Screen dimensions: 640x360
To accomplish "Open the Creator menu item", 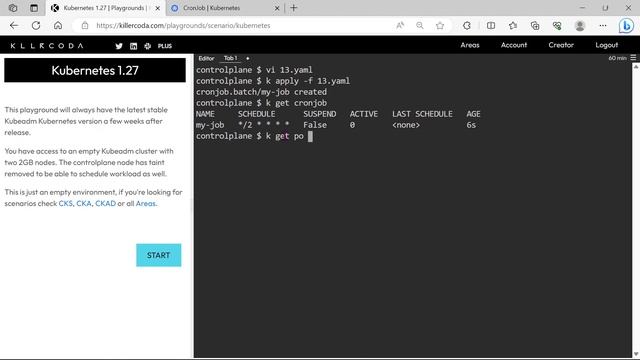I will coord(561,45).
